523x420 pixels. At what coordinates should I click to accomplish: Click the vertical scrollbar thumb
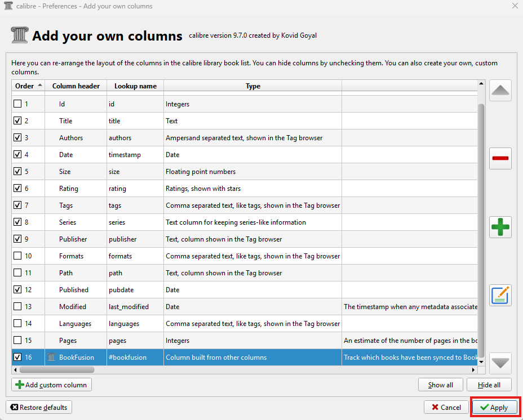pyautogui.click(x=481, y=230)
